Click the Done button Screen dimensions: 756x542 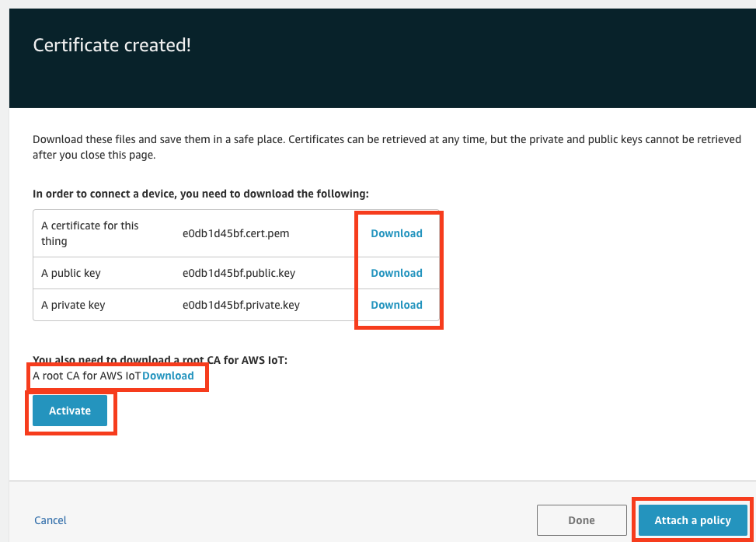[581, 519]
